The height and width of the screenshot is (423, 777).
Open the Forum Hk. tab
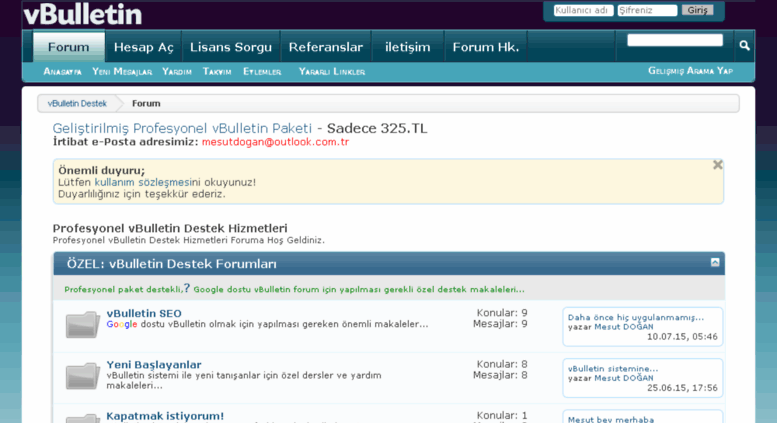[486, 47]
